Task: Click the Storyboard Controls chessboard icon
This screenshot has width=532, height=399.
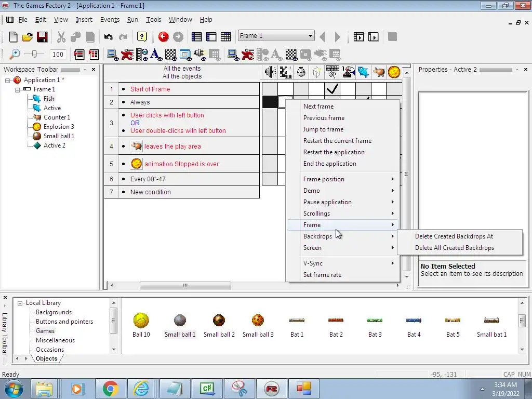Action: (286, 72)
